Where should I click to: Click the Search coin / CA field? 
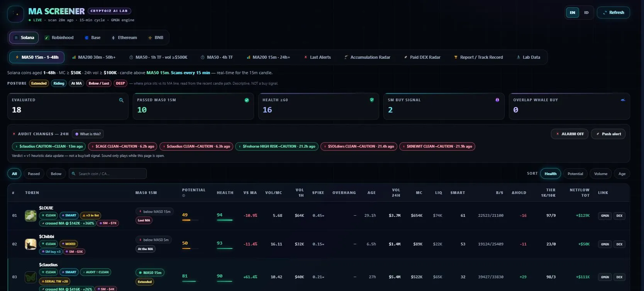pyautogui.click(x=108, y=174)
